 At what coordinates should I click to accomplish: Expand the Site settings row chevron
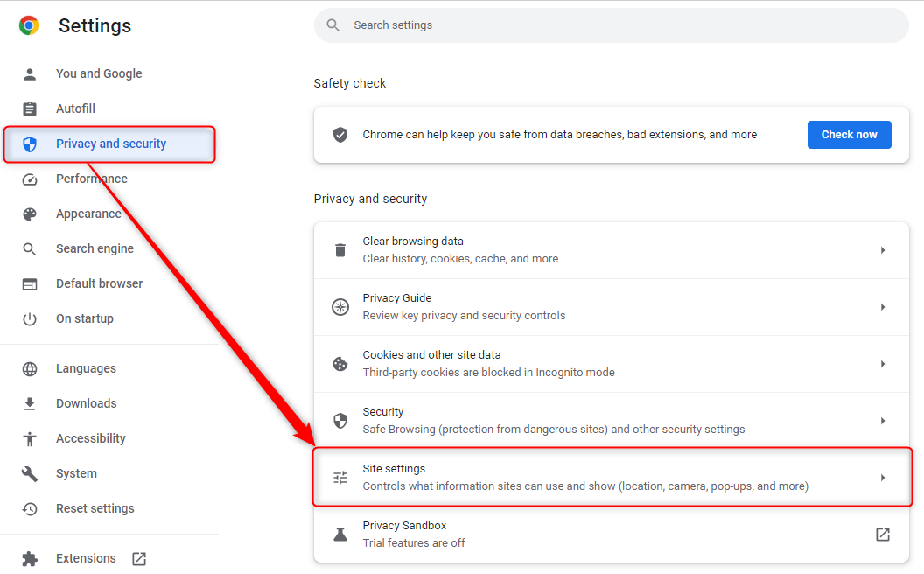883,477
